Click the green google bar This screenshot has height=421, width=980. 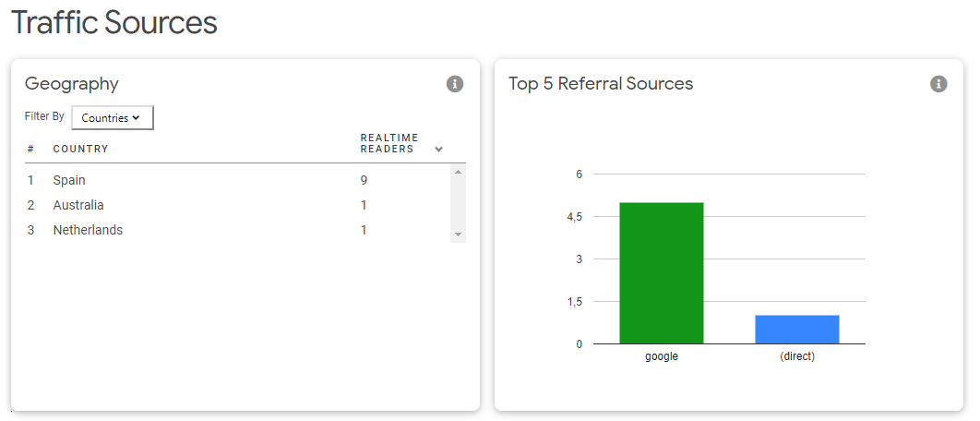(662, 273)
